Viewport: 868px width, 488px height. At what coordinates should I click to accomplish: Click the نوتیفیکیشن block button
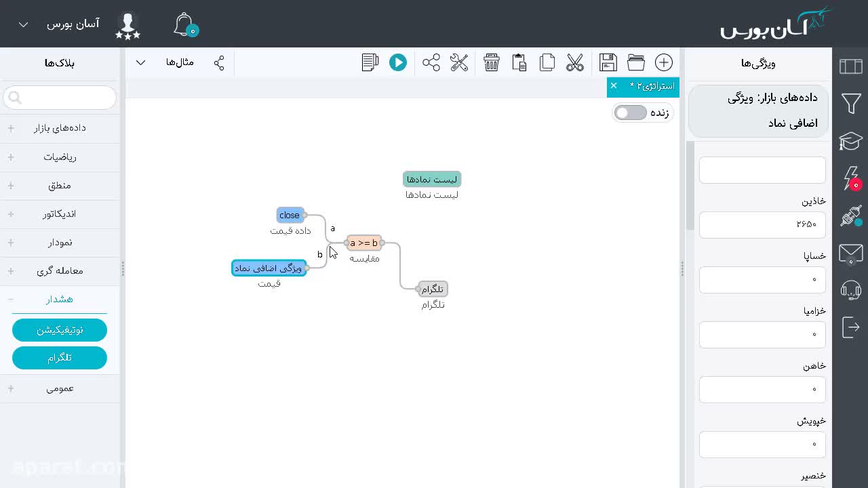pos(60,330)
